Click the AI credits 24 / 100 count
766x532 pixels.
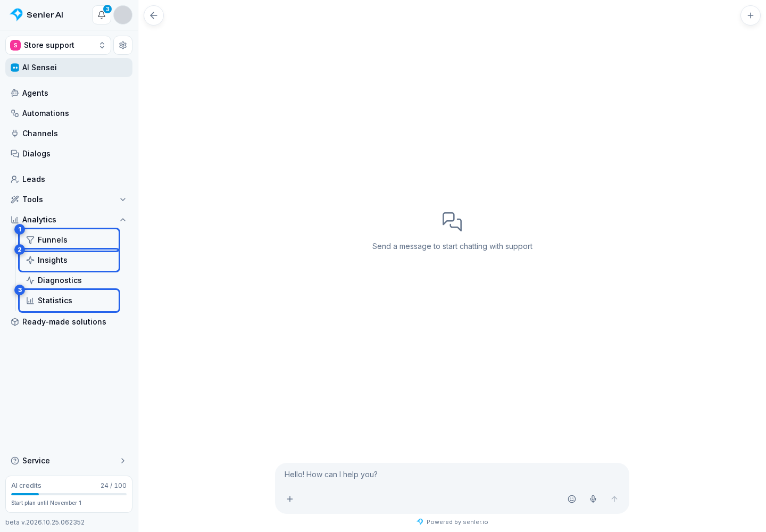[x=113, y=486]
